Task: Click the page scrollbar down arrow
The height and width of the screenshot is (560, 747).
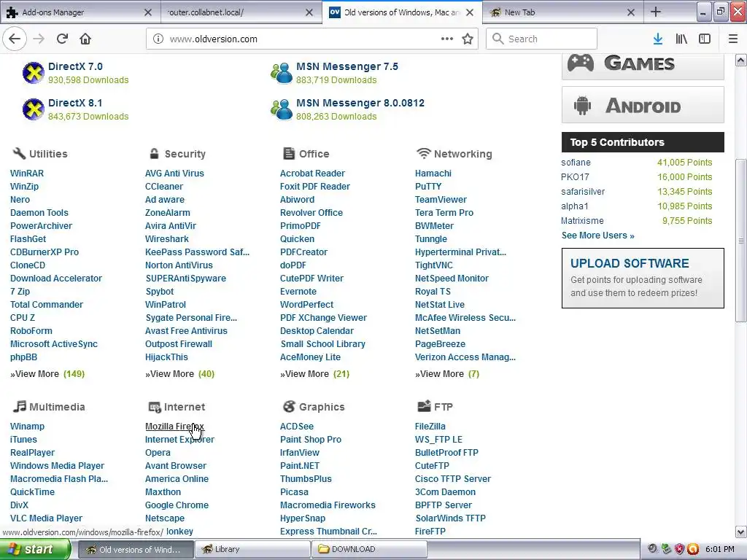Action: tap(741, 532)
